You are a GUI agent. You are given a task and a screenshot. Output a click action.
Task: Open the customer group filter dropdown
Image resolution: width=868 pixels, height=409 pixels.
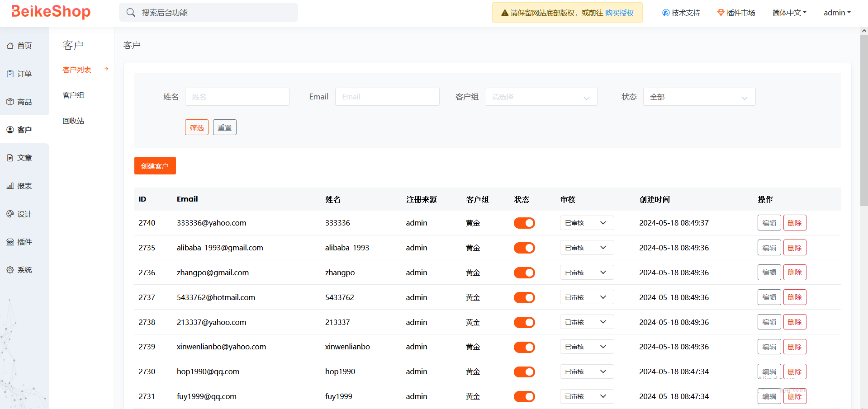pyautogui.click(x=541, y=97)
